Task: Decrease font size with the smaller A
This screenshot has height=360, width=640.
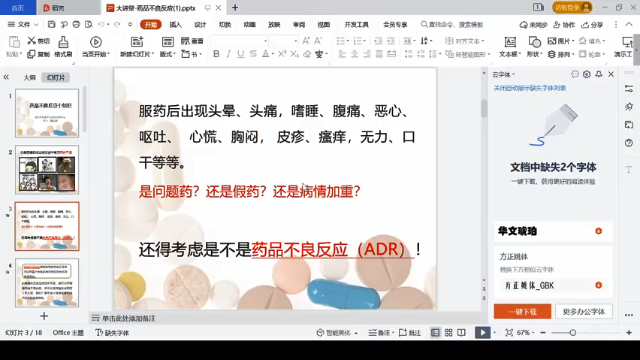Action: [x=318, y=41]
